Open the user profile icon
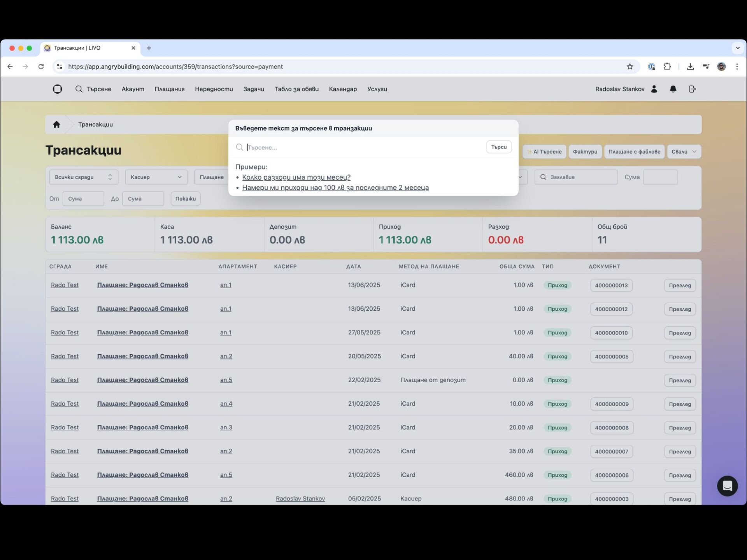Image resolution: width=747 pixels, height=560 pixels. tap(654, 89)
